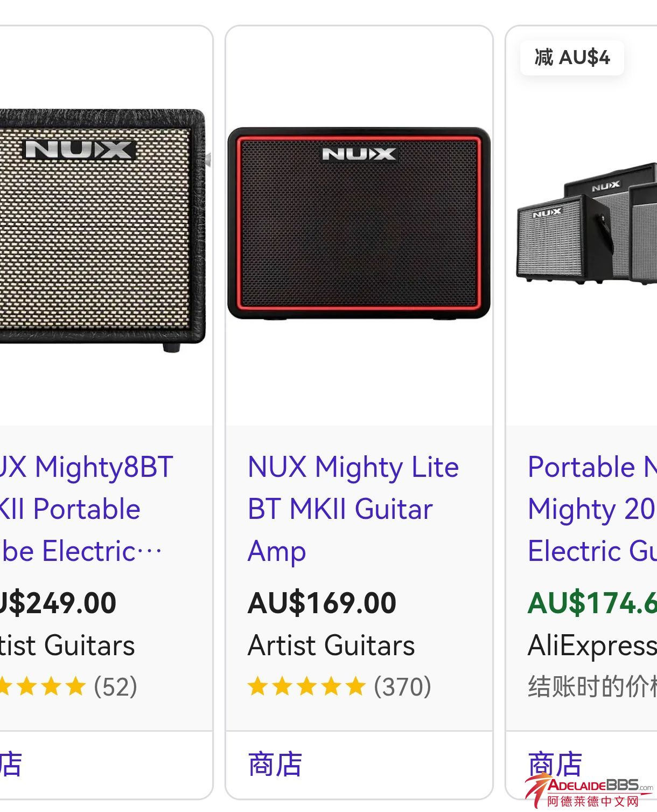The image size is (657, 812).
Task: Open 商店 link on Mighty Lite card
Action: click(x=275, y=764)
